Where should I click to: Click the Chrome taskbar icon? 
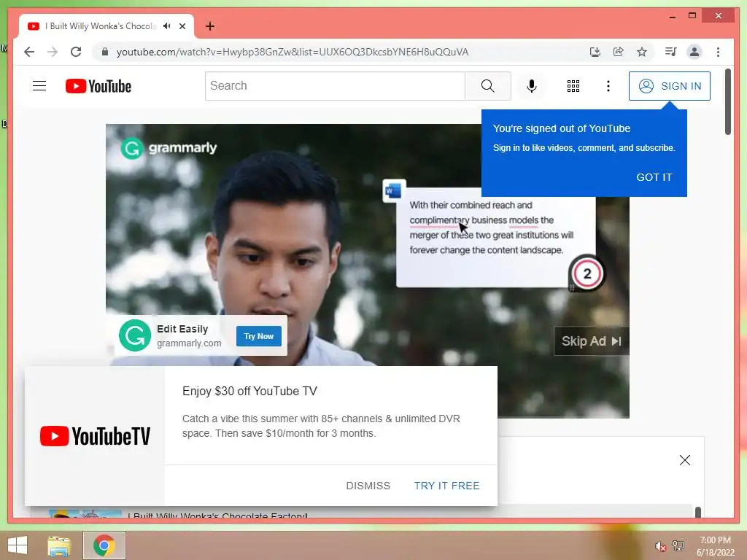(x=104, y=545)
